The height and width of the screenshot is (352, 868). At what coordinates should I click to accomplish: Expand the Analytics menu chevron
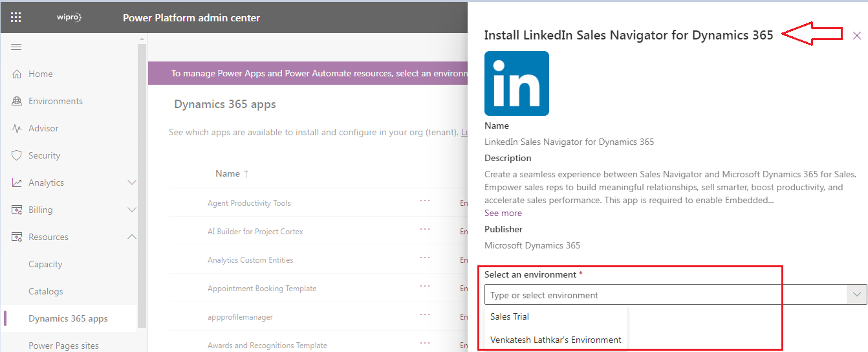tap(132, 182)
